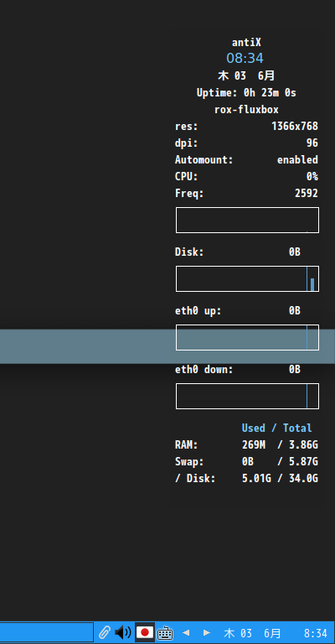Screen dimensions: 335x644
Task: Click the rox-fluxbox session label
Action: tap(246, 110)
